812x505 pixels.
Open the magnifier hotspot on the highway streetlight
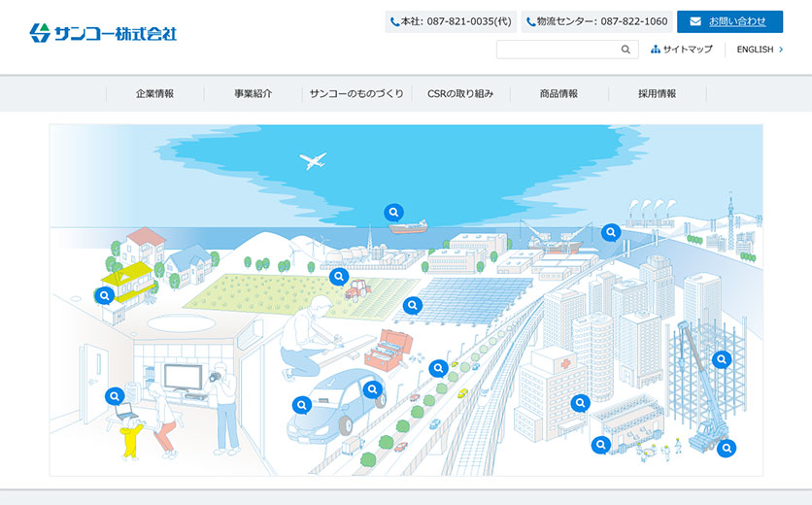[439, 368]
